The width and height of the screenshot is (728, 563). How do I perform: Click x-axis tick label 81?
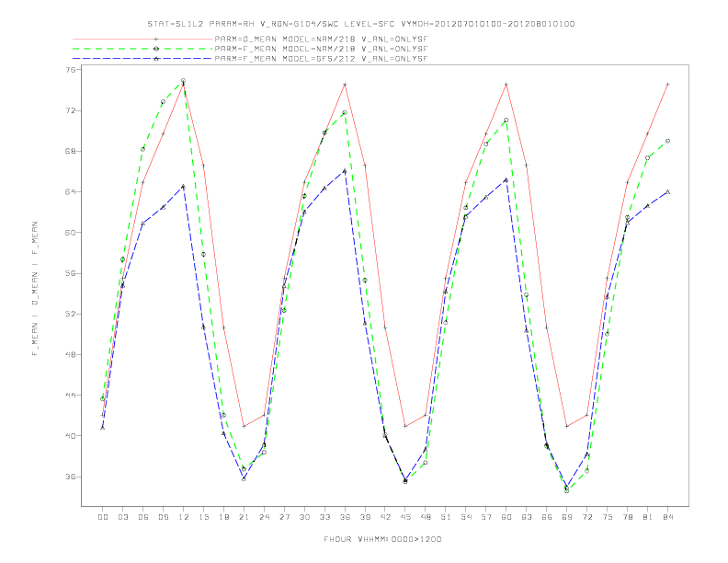(x=648, y=517)
